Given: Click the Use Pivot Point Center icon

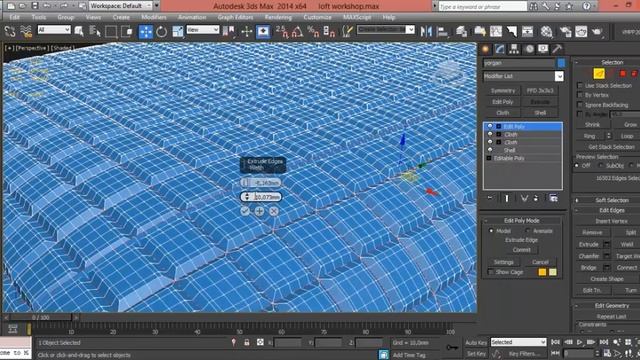Looking at the screenshot, I should [230, 31].
